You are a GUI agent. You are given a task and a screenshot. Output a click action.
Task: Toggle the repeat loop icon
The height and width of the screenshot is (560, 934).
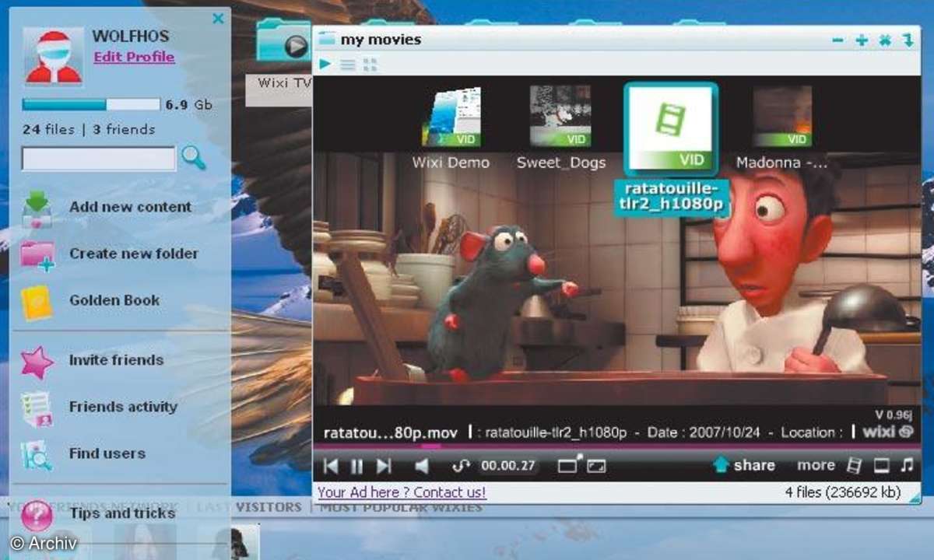click(x=462, y=466)
